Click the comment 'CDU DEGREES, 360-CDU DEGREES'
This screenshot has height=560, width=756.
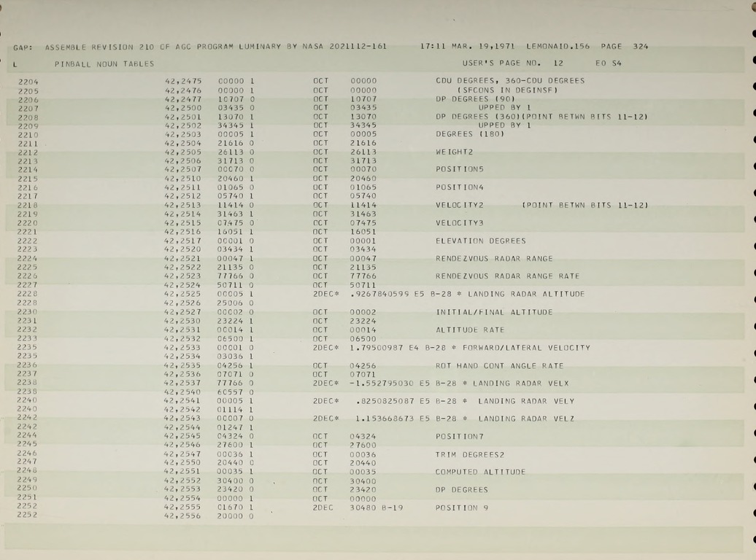[x=510, y=80]
